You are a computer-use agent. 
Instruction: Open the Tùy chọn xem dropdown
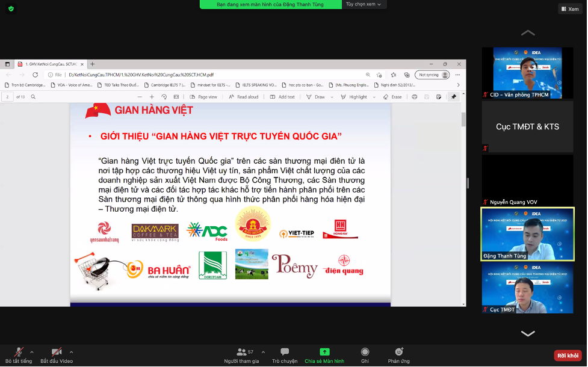(364, 4)
